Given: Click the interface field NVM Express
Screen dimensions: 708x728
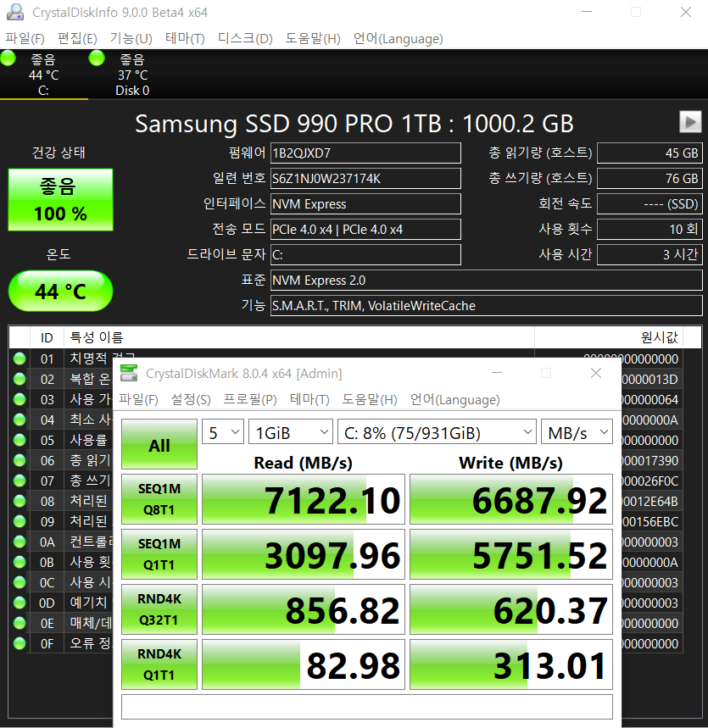Looking at the screenshot, I should click(365, 203).
